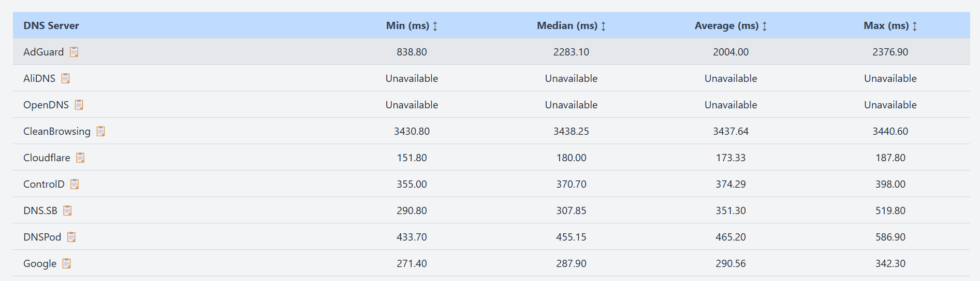Click the DNS Server column header

pos(51,25)
